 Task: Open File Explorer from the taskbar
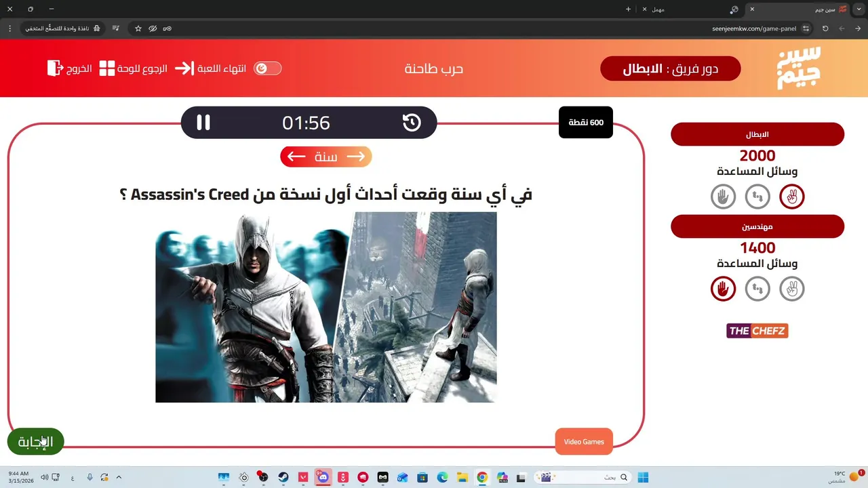pos(462,477)
